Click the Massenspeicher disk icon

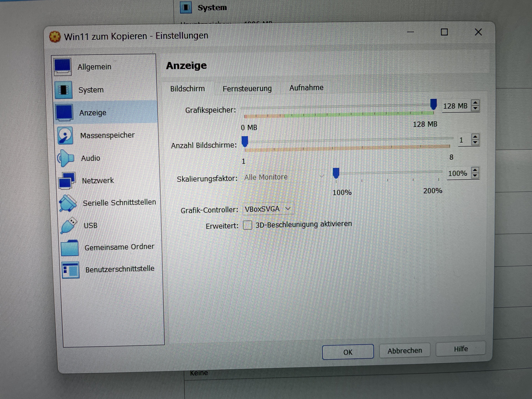pos(65,136)
